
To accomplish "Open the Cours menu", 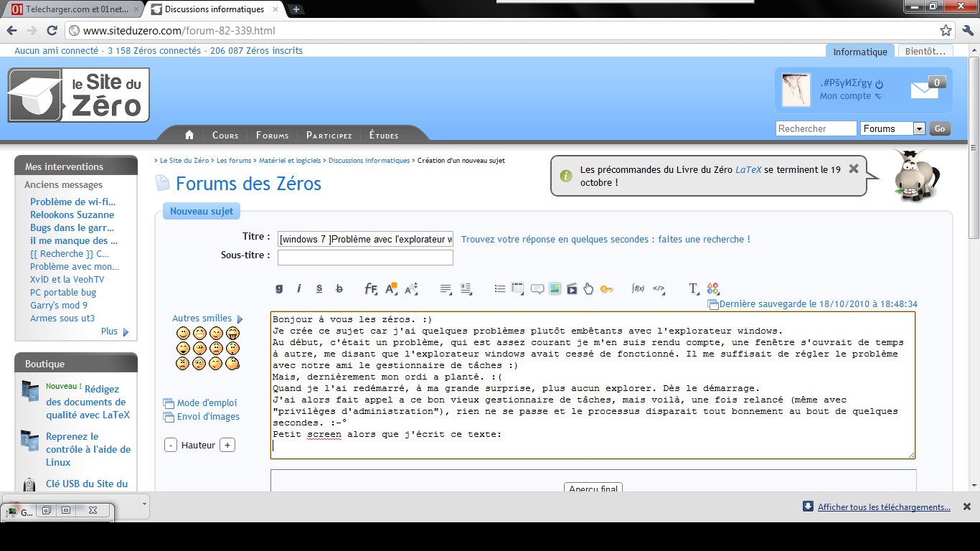I will 225,135.
